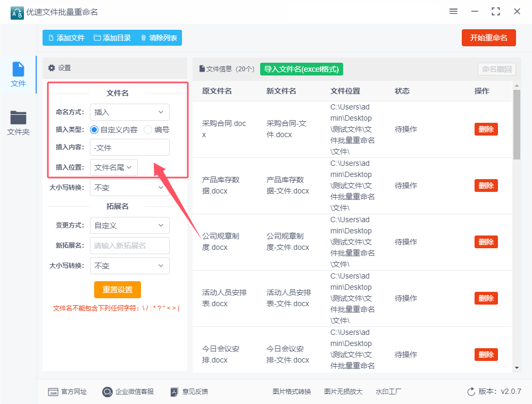Open 图片格式转换 link
Screen dimensions: 532x404
point(292,392)
